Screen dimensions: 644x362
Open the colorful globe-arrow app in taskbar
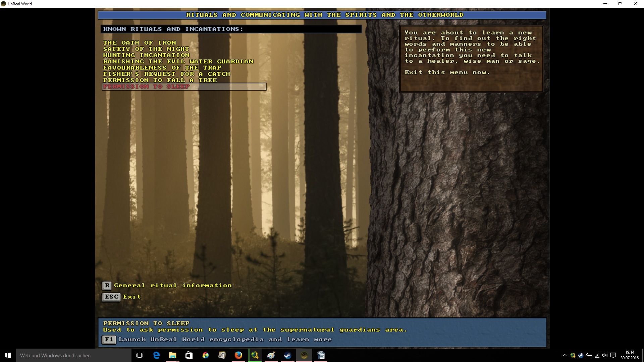[206, 355]
